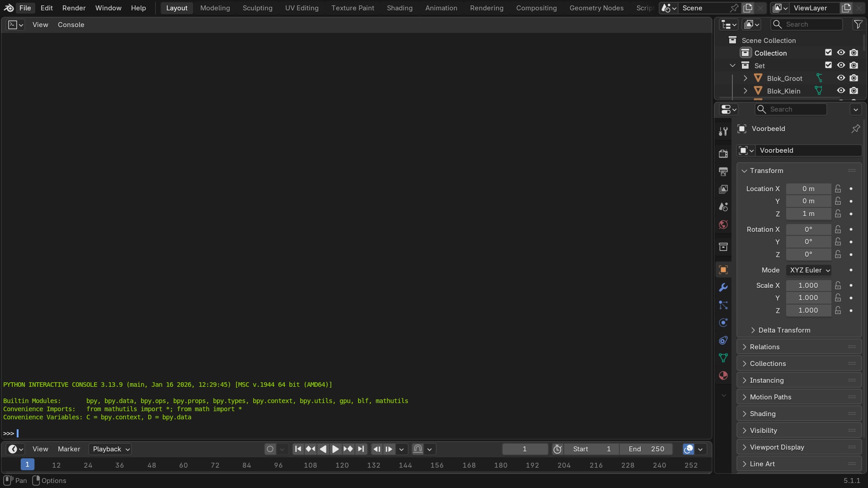Click the Marker menu in timeline
This screenshot has width=868, height=488.
point(69,449)
